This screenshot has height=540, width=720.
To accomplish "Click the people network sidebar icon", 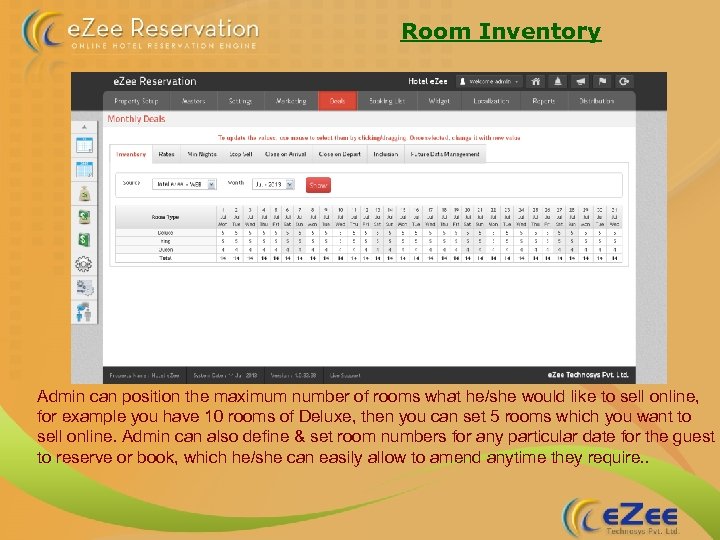I will coord(84,312).
